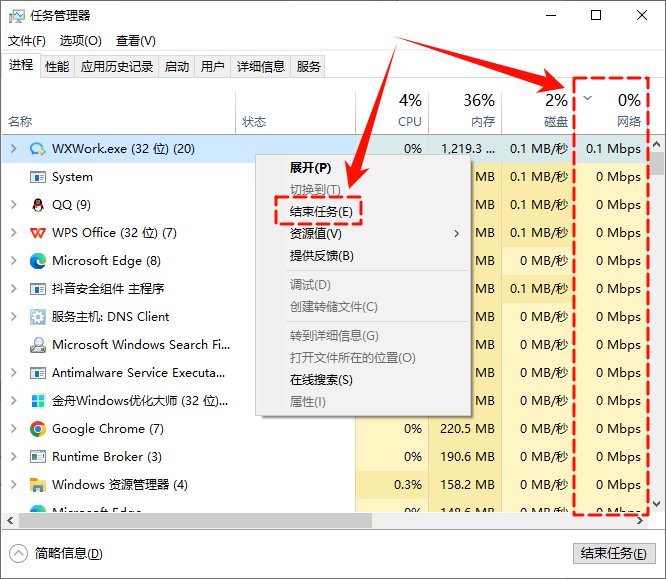Expand the QQ (9) process group

pos(14,205)
